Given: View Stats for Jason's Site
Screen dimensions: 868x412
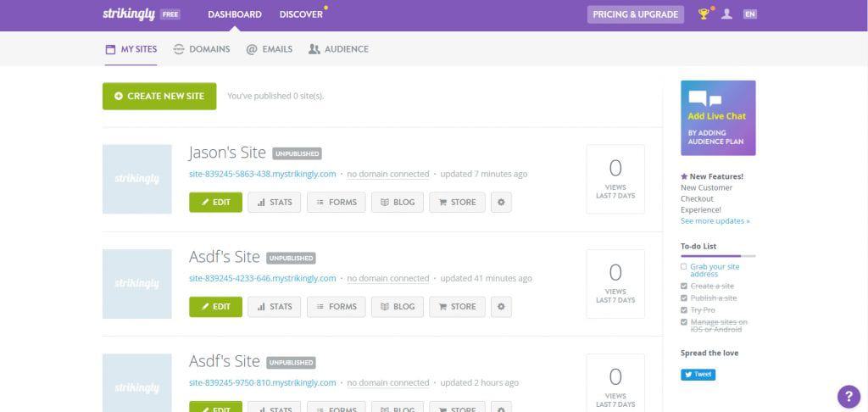Looking at the screenshot, I should pyautogui.click(x=275, y=202).
